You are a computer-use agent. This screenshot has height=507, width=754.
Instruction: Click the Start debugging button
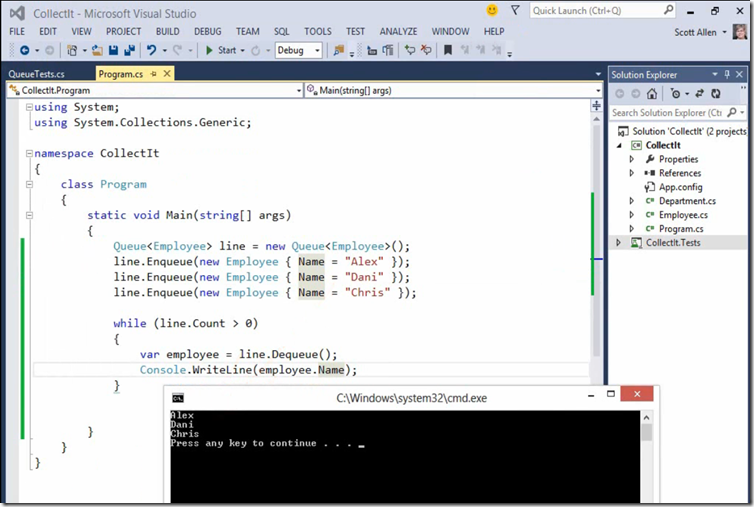coord(221,50)
